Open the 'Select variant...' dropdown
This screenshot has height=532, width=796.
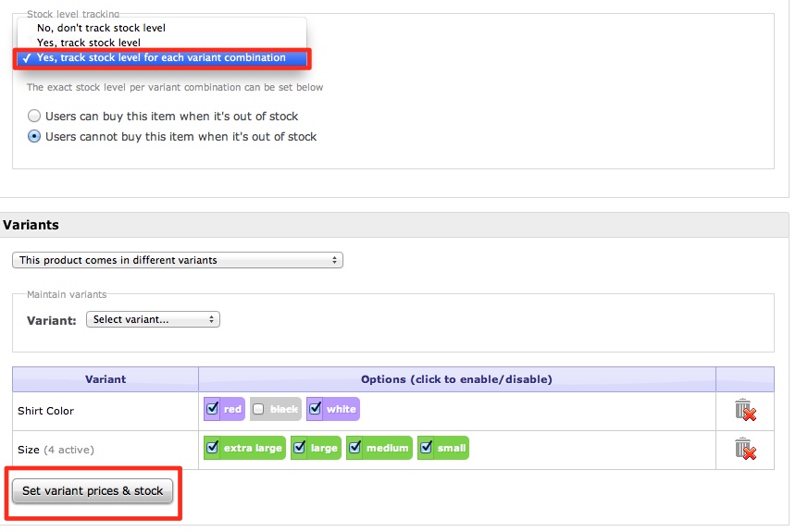point(153,319)
